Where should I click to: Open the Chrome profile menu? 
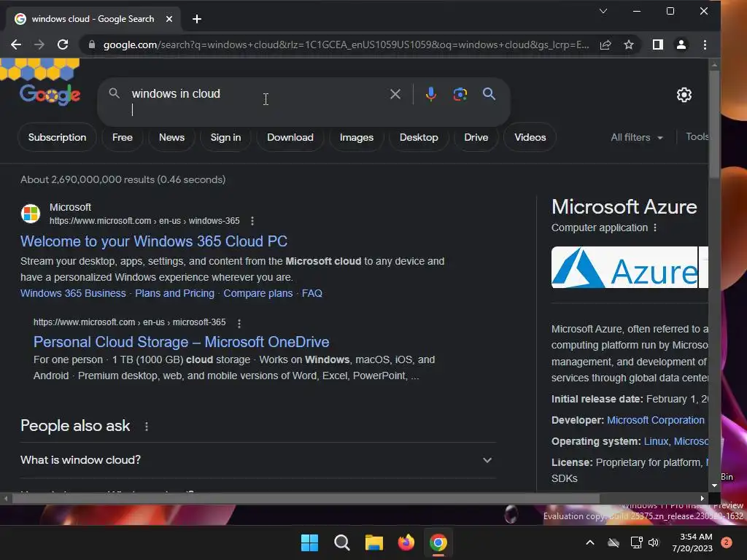[681, 44]
